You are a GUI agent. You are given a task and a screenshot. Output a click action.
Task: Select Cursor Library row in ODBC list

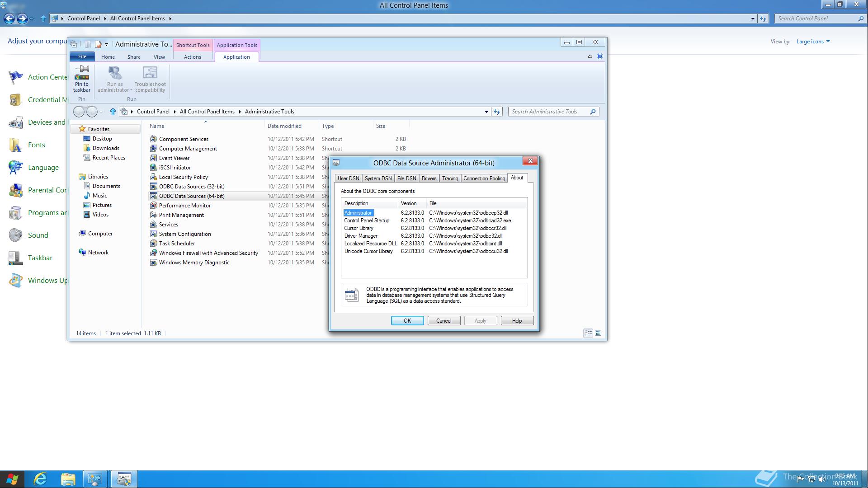[434, 228]
